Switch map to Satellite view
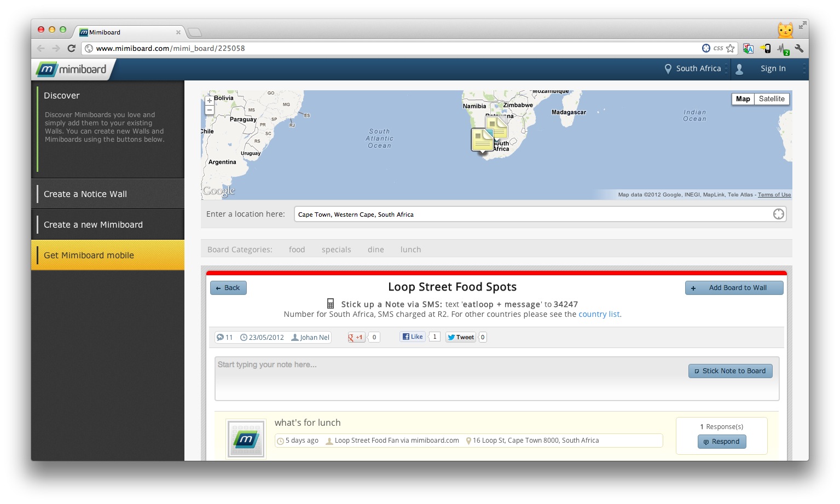The height and width of the screenshot is (504, 840). tap(772, 99)
